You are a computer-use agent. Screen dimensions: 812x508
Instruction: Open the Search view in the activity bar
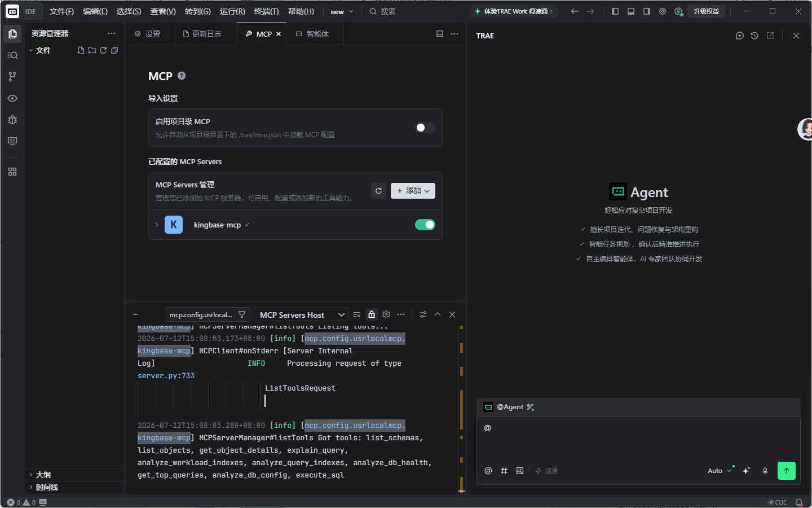tap(12, 55)
